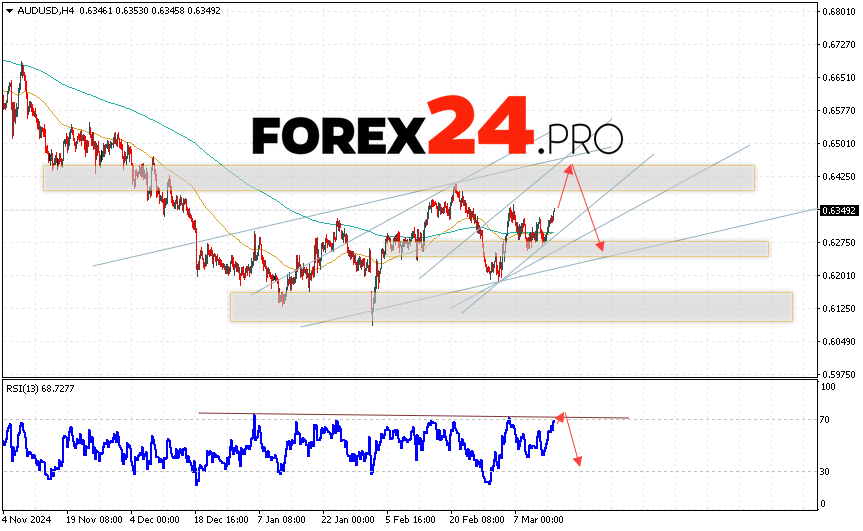Screen dimensions: 863x531
Task: Click the RSI 70 level label
Action: pyautogui.click(x=824, y=419)
